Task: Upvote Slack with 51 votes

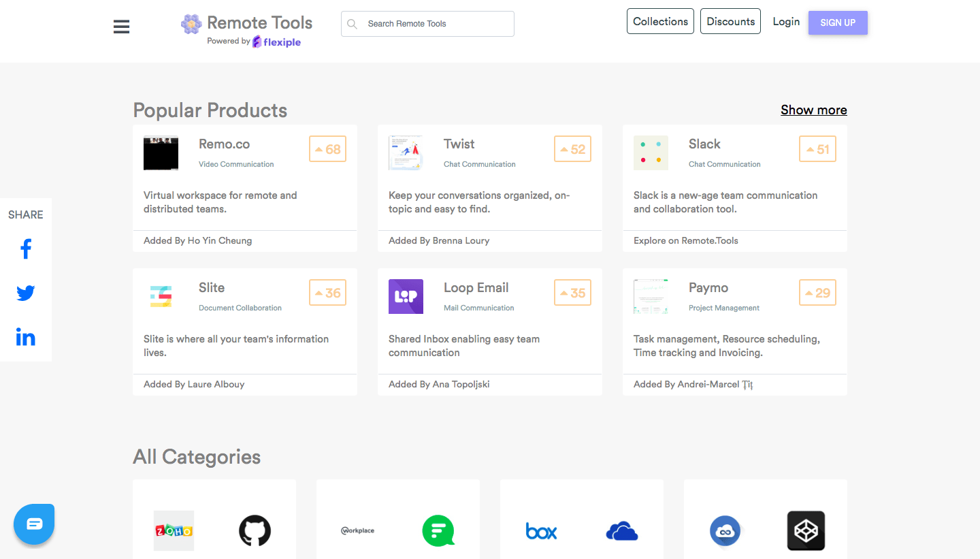Action: pyautogui.click(x=817, y=149)
